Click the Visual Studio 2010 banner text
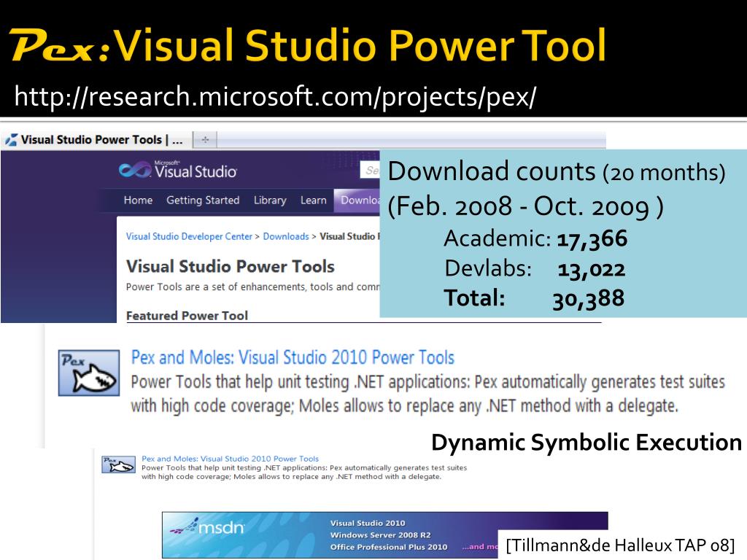747x560 pixels. click(x=368, y=523)
